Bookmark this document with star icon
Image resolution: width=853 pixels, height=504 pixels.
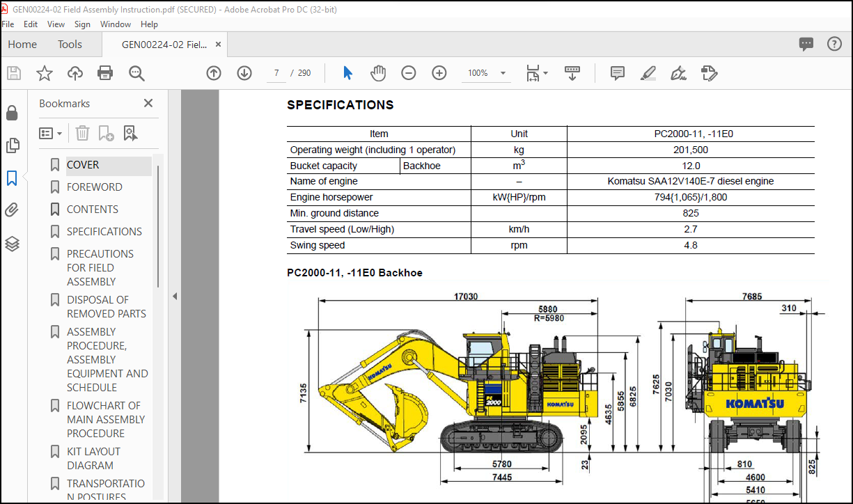45,73
